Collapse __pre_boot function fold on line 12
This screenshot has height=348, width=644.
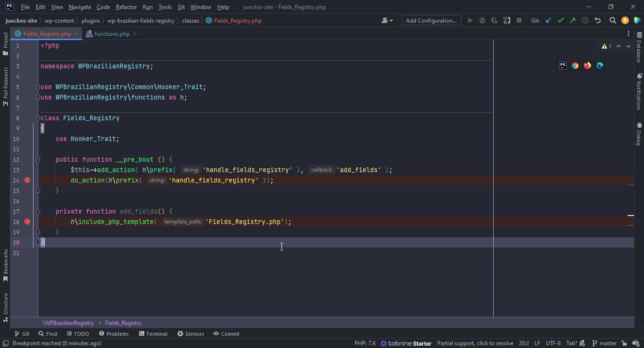[x=38, y=159]
